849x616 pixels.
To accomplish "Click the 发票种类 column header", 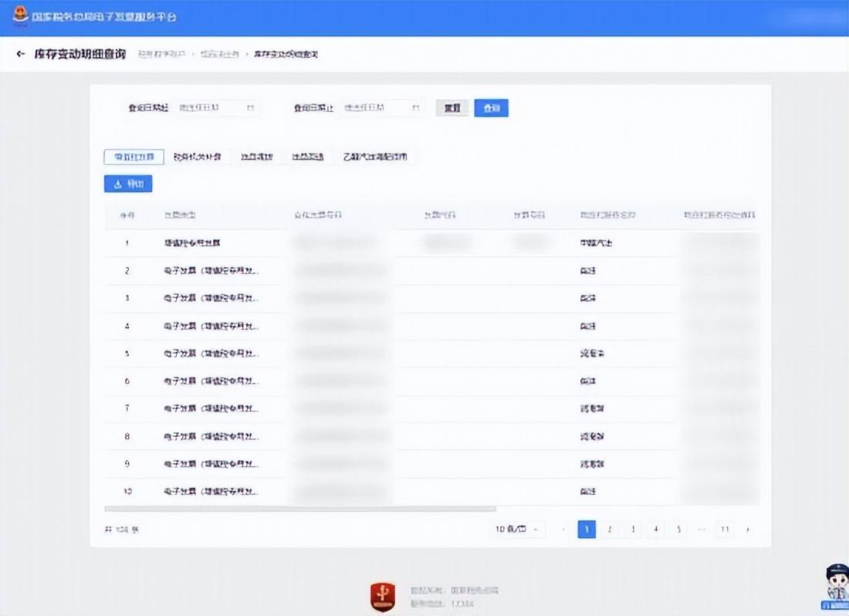I will pyautogui.click(x=180, y=215).
